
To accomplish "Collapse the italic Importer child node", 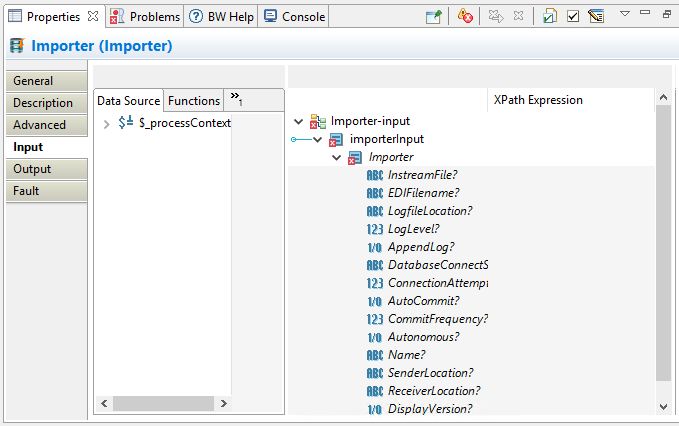I will click(x=337, y=158).
